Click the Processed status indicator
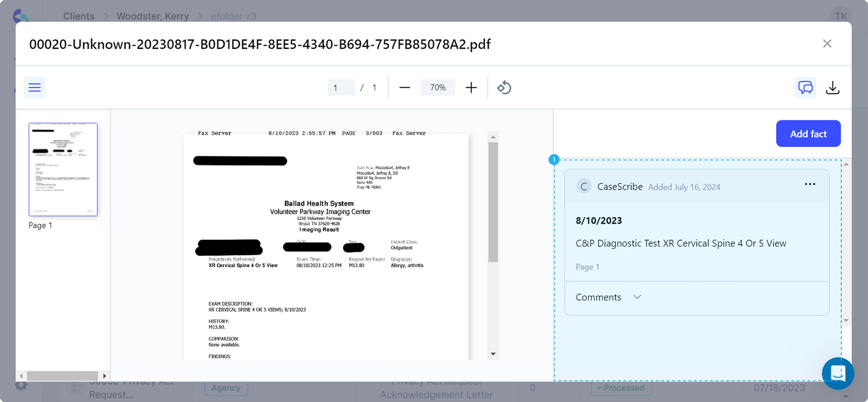This screenshot has height=402, width=868. click(x=621, y=388)
